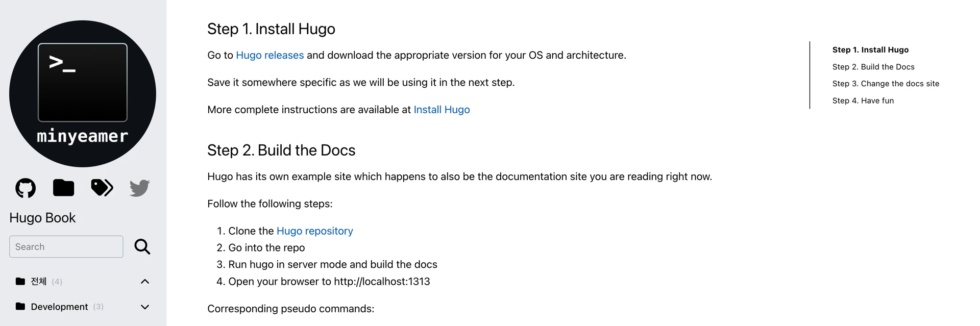Open the 전체 category

[39, 282]
